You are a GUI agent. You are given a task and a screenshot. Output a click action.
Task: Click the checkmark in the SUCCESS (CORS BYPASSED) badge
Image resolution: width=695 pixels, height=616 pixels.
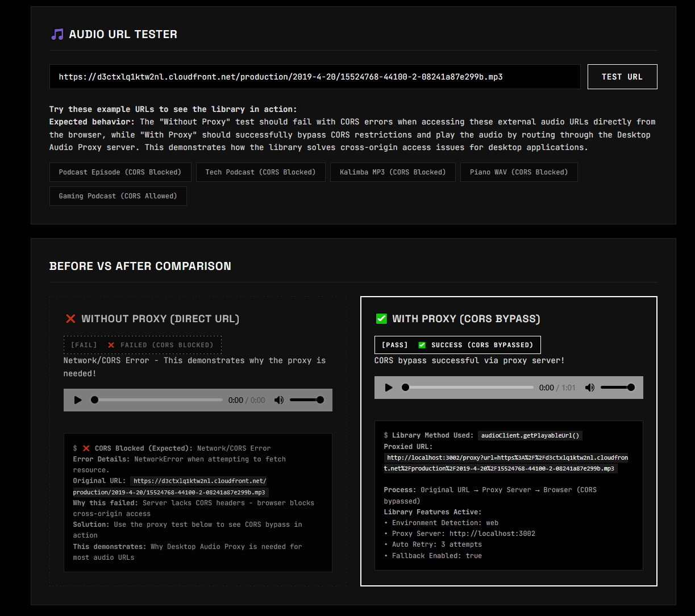pyautogui.click(x=422, y=345)
